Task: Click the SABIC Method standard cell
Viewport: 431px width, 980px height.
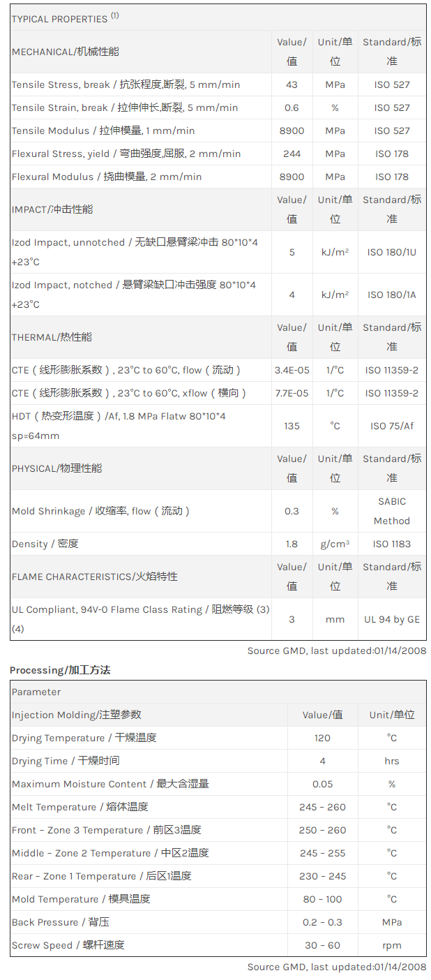Action: [392, 511]
